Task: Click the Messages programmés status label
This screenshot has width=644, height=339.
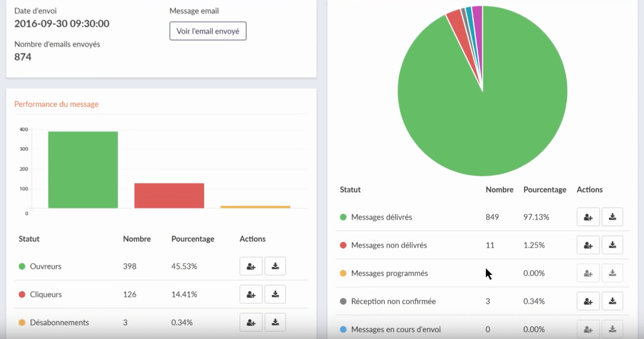Action: click(x=390, y=273)
